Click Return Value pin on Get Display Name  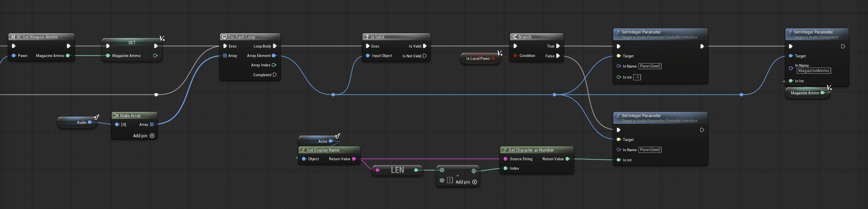[x=354, y=159]
